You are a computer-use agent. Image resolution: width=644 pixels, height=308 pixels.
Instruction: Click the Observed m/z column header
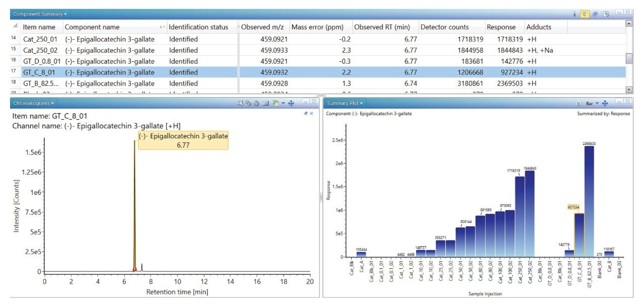pos(264,27)
